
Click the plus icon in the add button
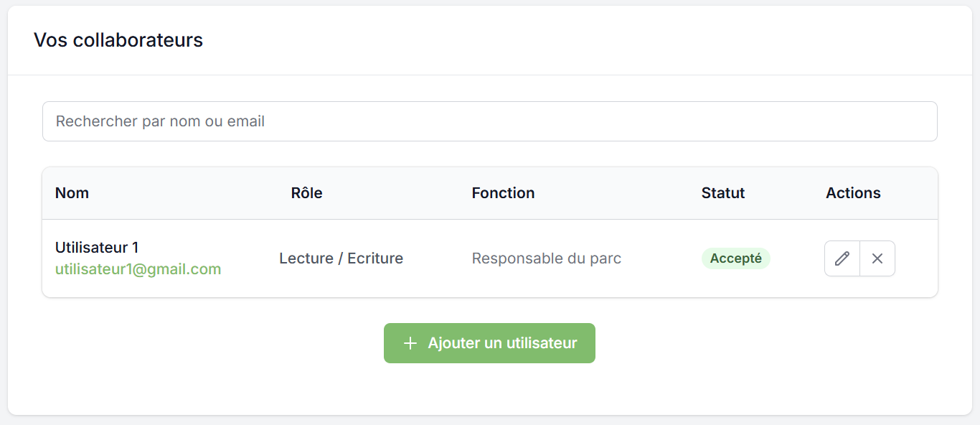(410, 343)
